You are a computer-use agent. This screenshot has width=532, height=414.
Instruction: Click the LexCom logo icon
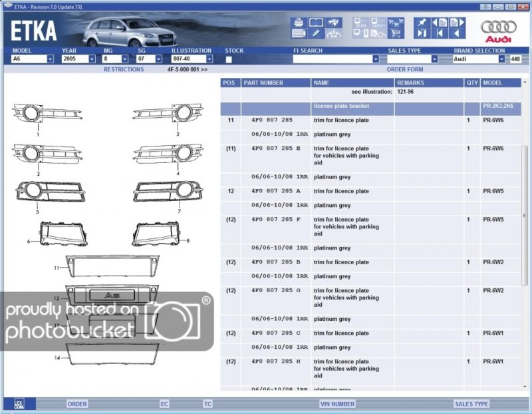(x=20, y=403)
